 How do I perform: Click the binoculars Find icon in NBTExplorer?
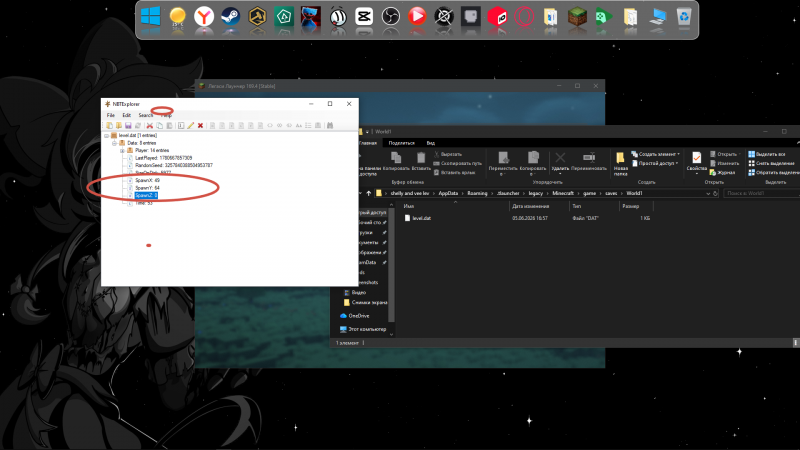[x=330, y=126]
